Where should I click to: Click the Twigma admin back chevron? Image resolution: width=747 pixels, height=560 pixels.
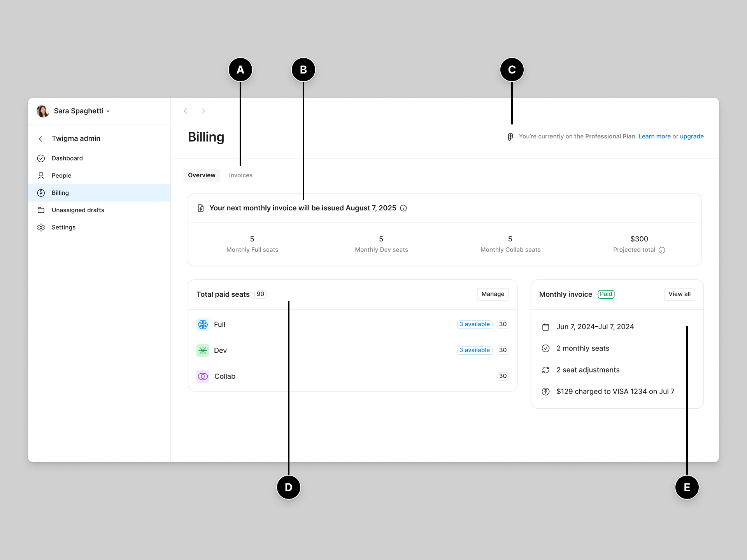pyautogui.click(x=40, y=138)
